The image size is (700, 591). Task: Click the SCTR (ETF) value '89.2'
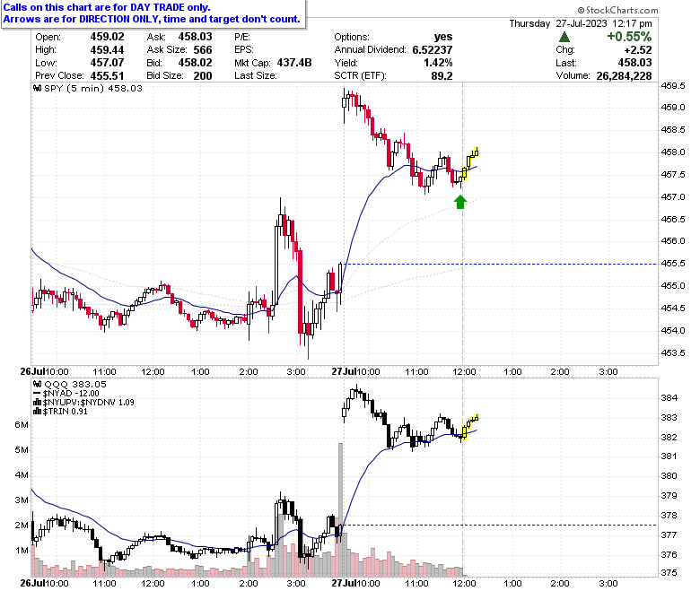442,76
